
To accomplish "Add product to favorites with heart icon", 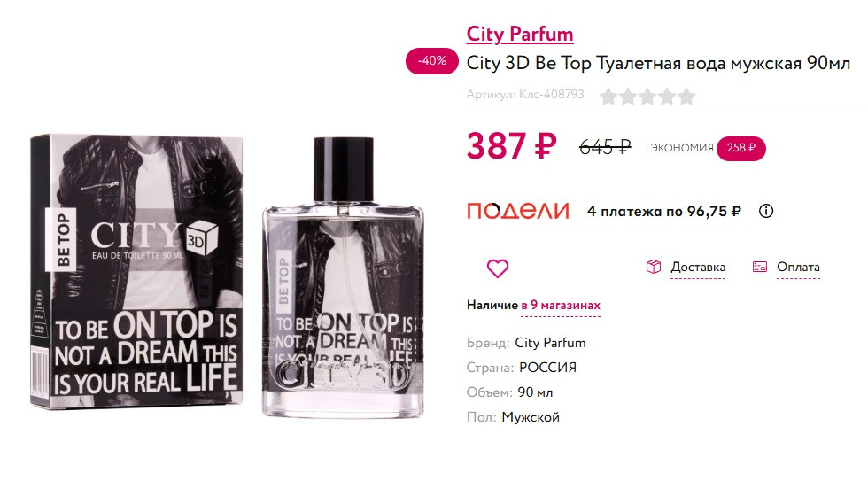I will [498, 268].
